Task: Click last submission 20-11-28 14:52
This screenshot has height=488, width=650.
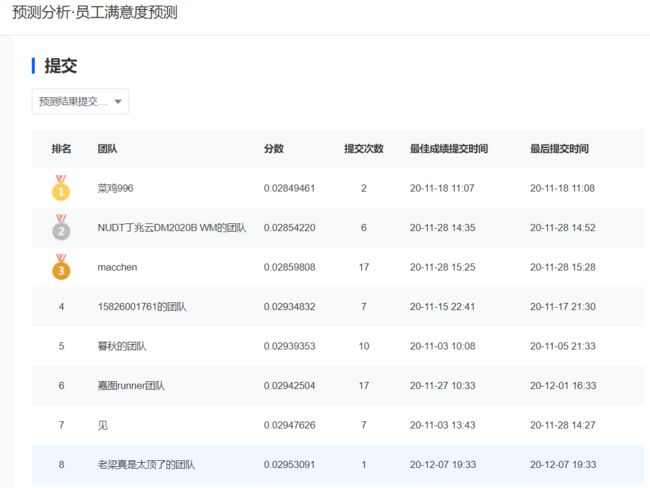Action: coord(563,228)
